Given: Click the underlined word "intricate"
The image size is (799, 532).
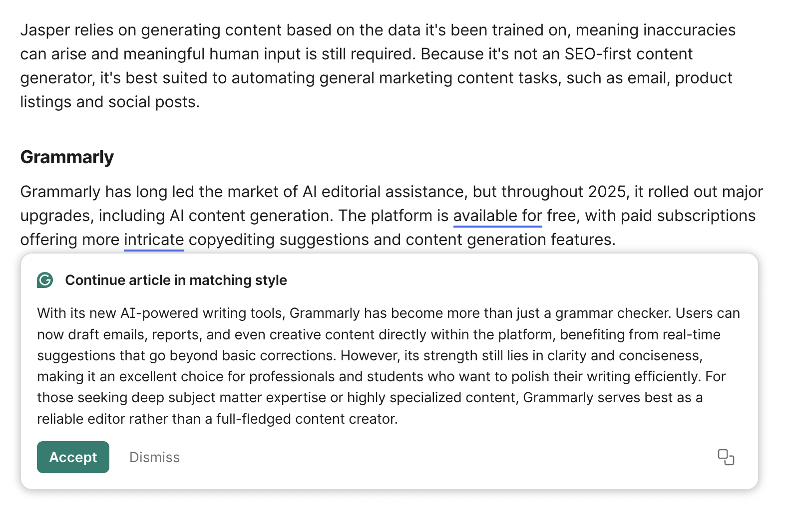Looking at the screenshot, I should tap(154, 240).
